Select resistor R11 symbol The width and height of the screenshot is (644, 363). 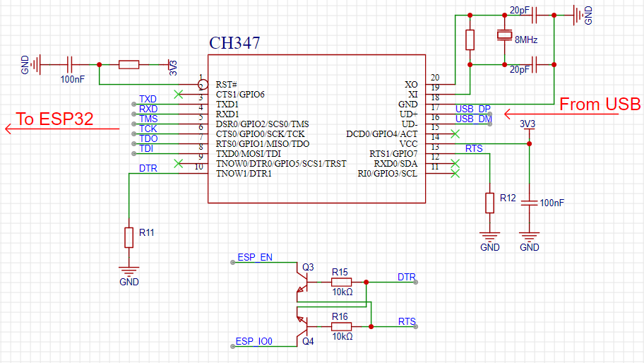click(x=129, y=237)
